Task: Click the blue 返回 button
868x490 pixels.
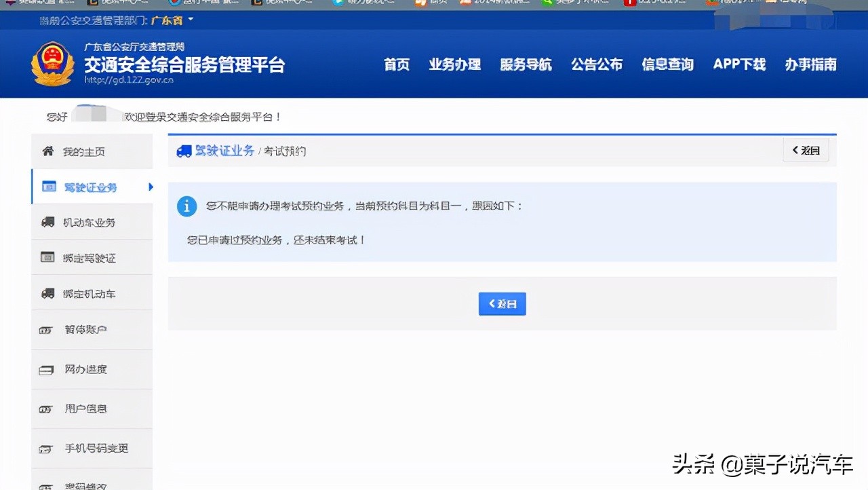Action: (x=502, y=304)
